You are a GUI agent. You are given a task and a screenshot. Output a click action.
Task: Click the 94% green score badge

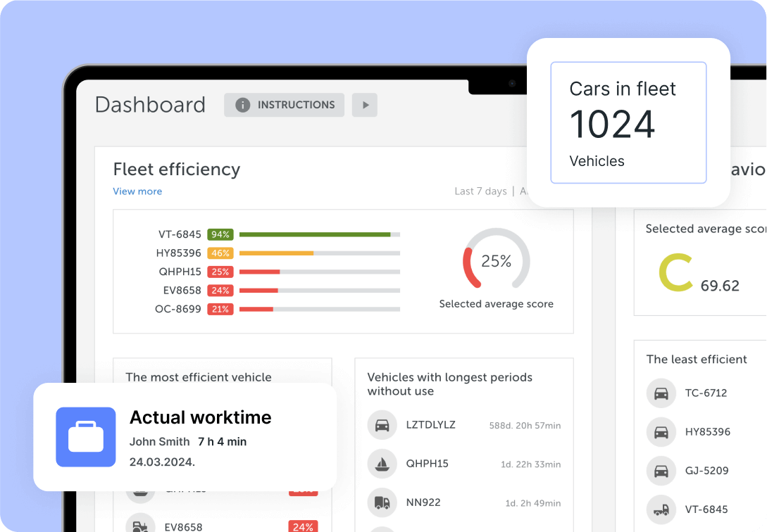tap(220, 234)
